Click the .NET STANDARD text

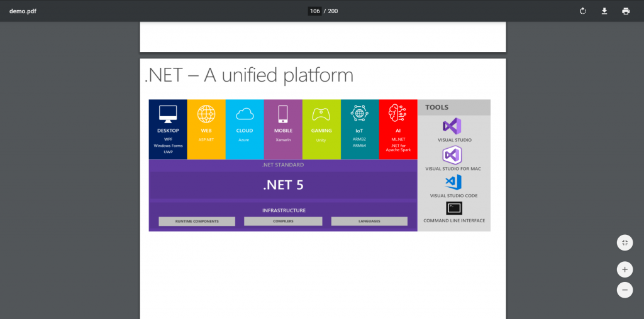(x=283, y=165)
